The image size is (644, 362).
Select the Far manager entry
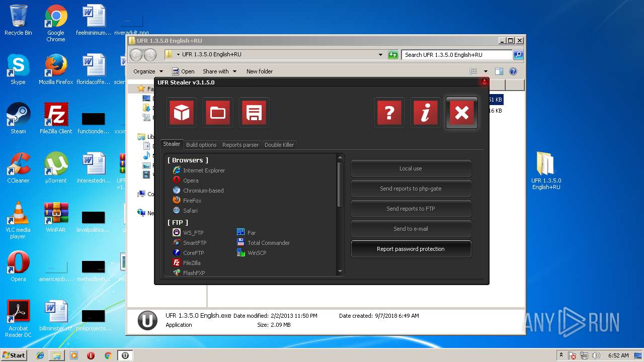coord(247,233)
